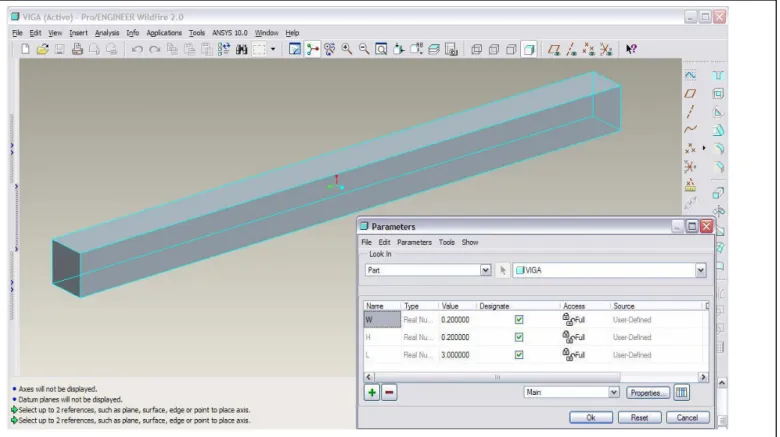The image size is (780, 437).
Task: Click the parameter table horizontal scrollbar
Action: 536,377
